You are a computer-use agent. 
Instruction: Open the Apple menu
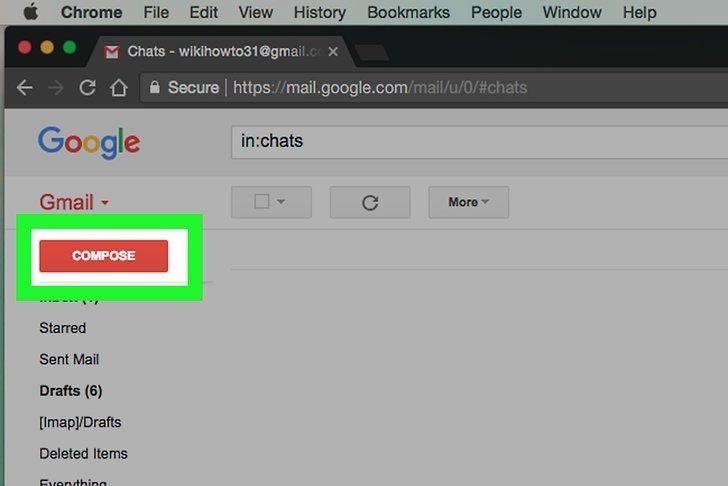pos(31,12)
